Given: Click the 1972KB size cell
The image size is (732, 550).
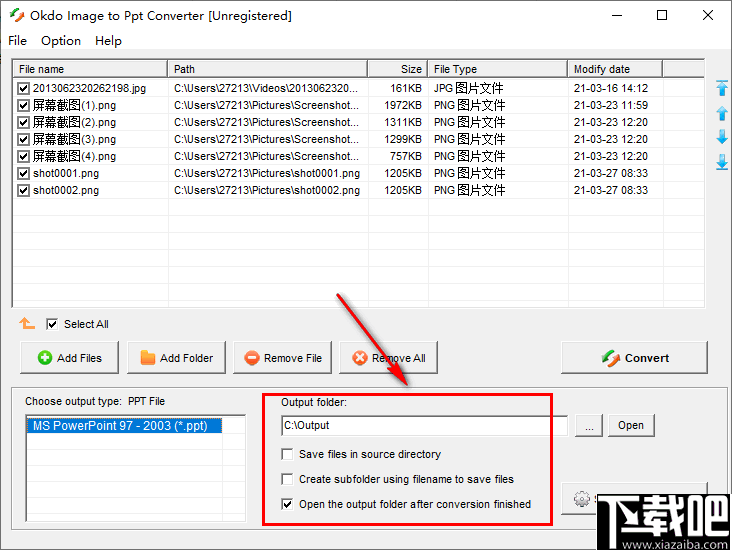Looking at the screenshot, I should point(403,106).
